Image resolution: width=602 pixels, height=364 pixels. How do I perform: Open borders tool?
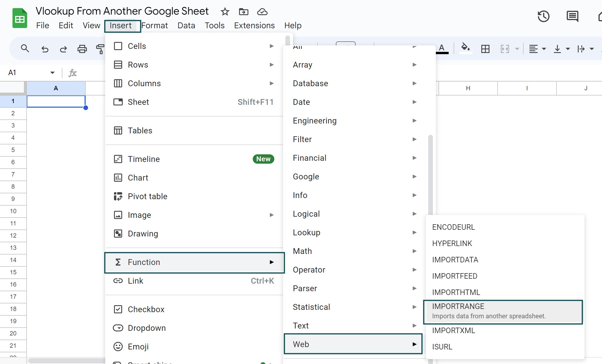click(485, 49)
